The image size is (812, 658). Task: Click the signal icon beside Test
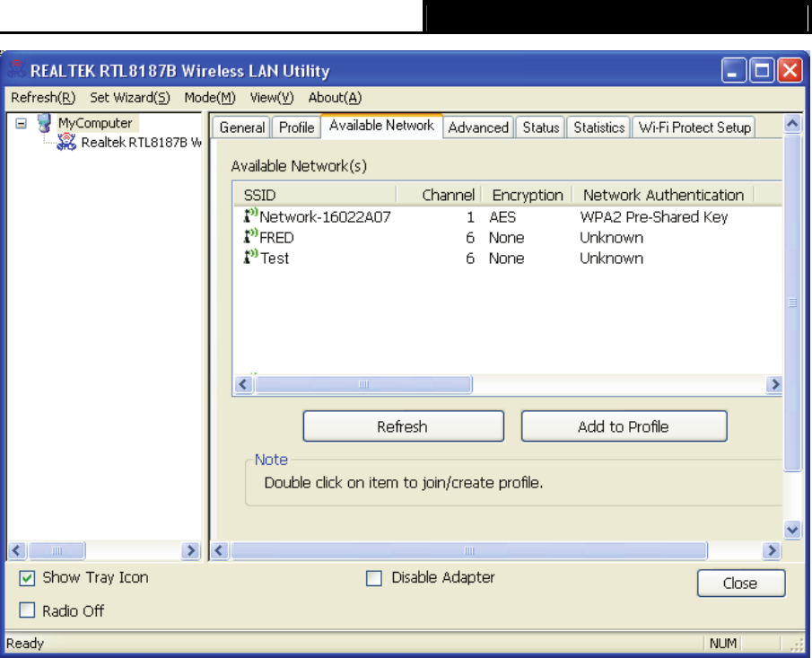250,257
